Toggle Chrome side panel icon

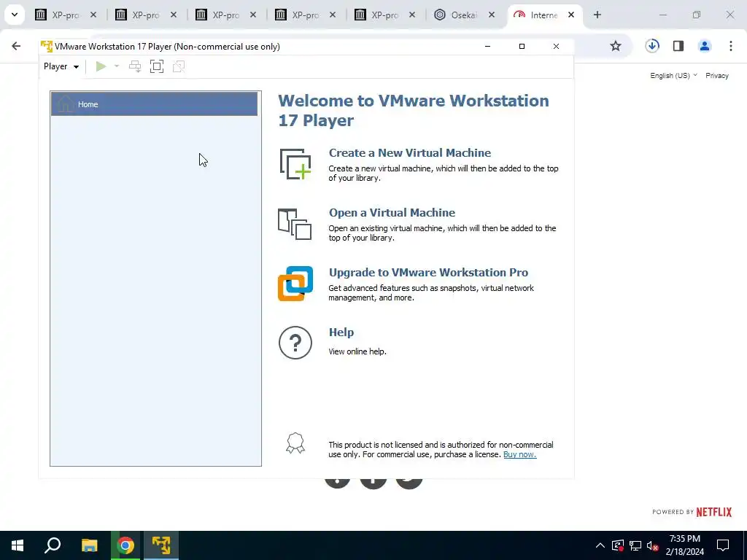(678, 46)
